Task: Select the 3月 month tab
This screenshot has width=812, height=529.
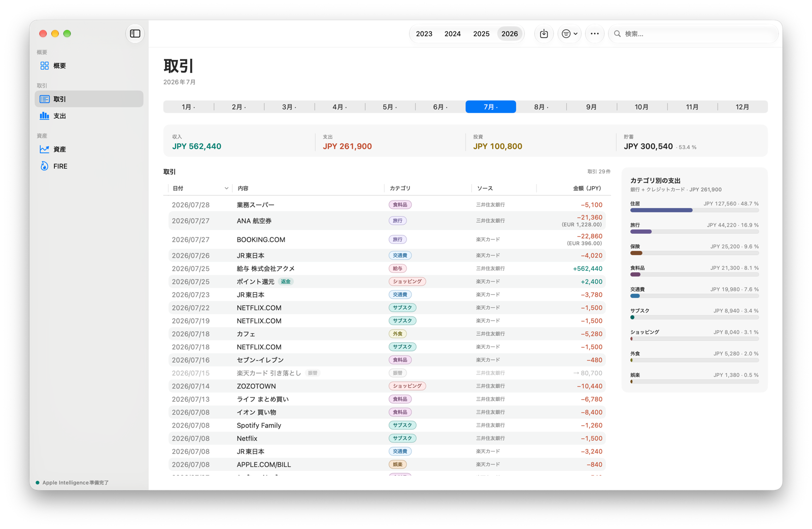Action: 289,107
